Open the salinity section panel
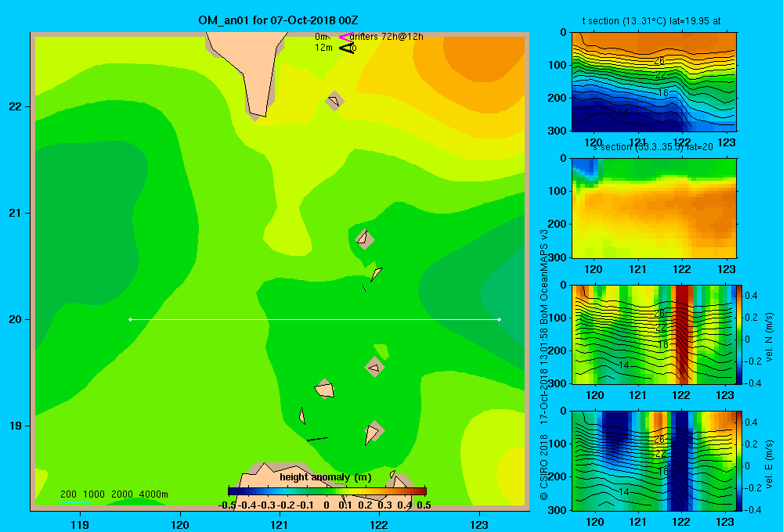The width and height of the screenshot is (783, 532). (x=654, y=207)
